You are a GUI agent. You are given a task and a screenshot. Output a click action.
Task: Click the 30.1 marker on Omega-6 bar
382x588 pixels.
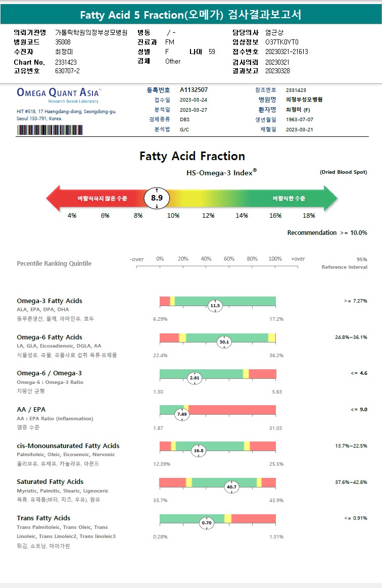pyautogui.click(x=224, y=342)
